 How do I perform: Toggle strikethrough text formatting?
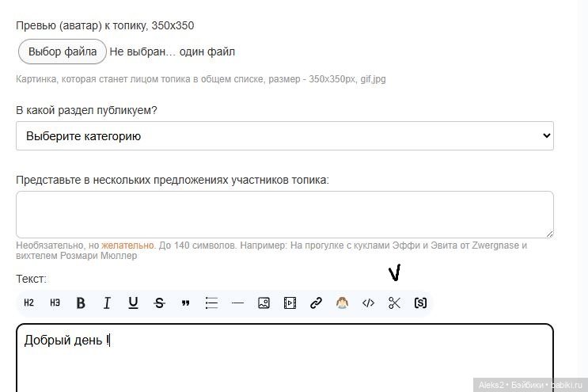[159, 303]
